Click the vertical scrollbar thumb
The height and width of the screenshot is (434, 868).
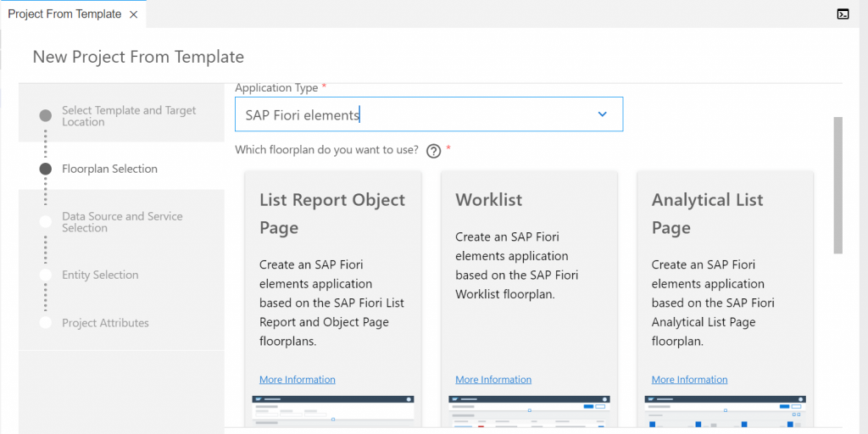[837, 185]
